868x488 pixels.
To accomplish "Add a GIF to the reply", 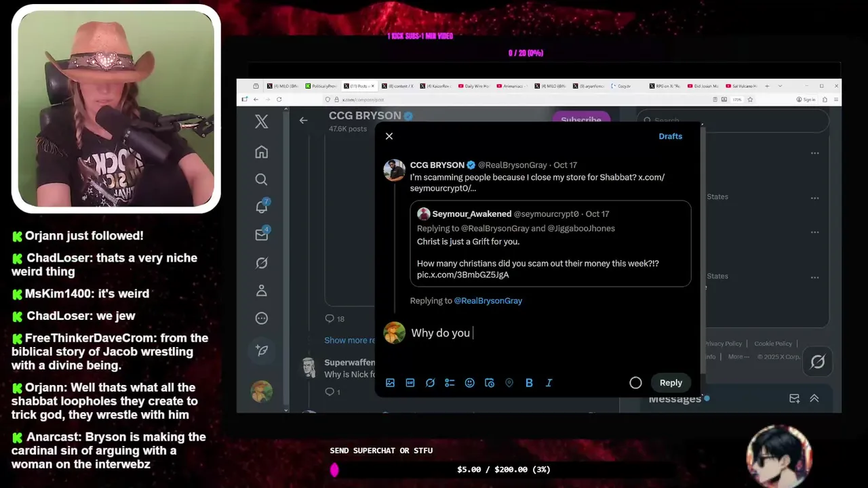I will click(410, 383).
